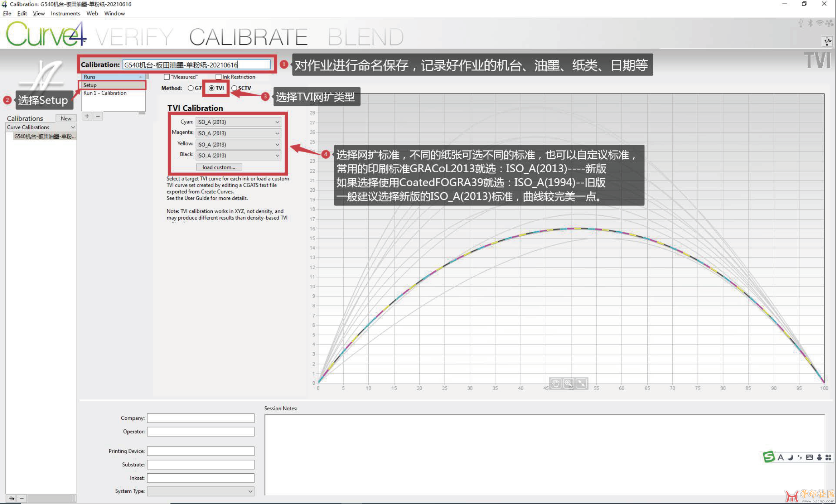836x504 pixels.
Task: Open the Window menu
Action: click(x=115, y=13)
